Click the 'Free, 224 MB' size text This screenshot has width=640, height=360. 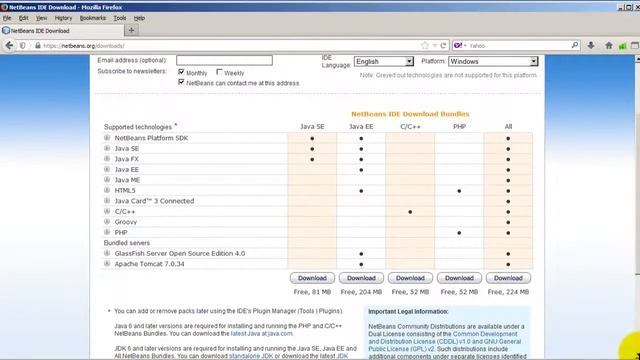pos(508,292)
